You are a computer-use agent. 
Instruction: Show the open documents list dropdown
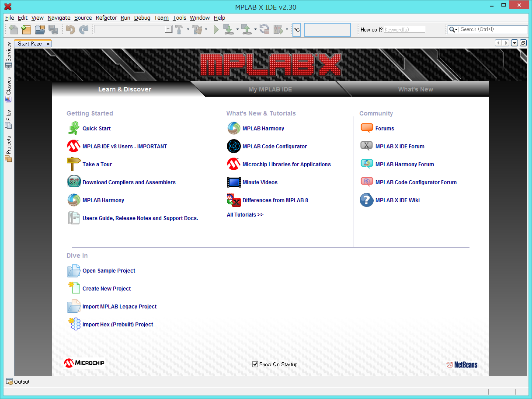[x=515, y=43]
